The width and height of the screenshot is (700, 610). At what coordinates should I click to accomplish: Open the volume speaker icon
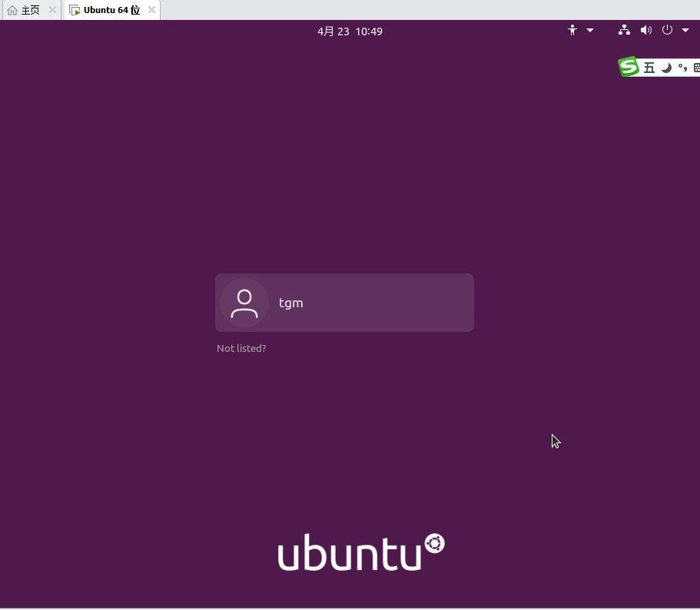coord(646,30)
